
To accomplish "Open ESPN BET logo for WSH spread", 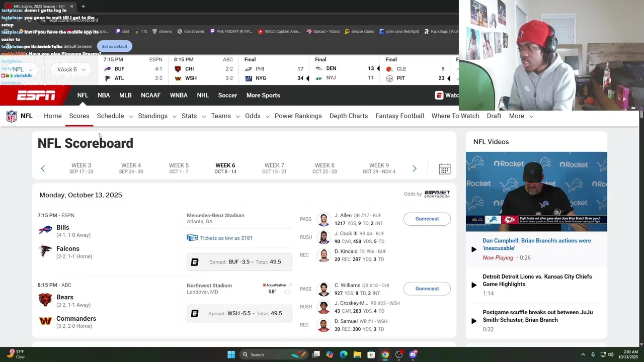I will (x=195, y=313).
